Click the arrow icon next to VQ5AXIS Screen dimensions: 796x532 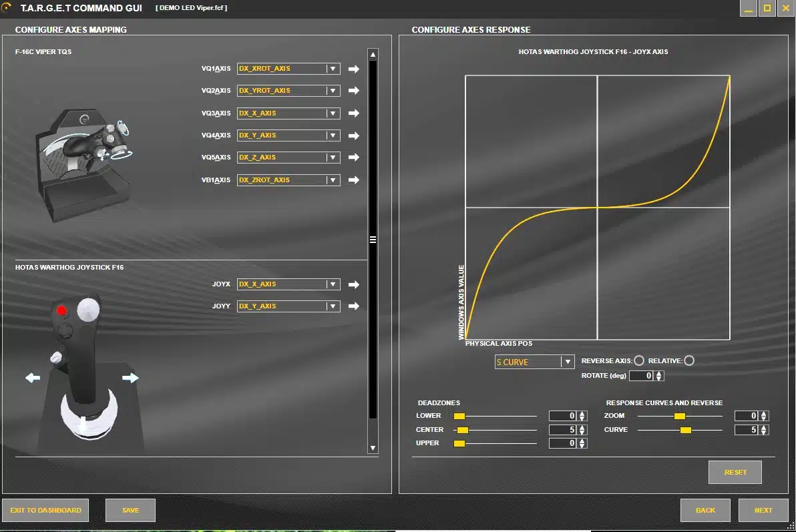point(354,158)
